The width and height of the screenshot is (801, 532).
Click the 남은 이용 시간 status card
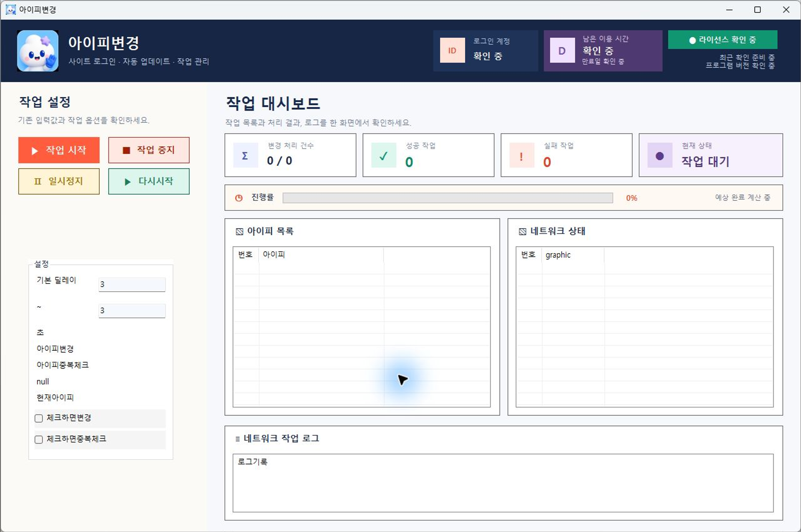603,51
